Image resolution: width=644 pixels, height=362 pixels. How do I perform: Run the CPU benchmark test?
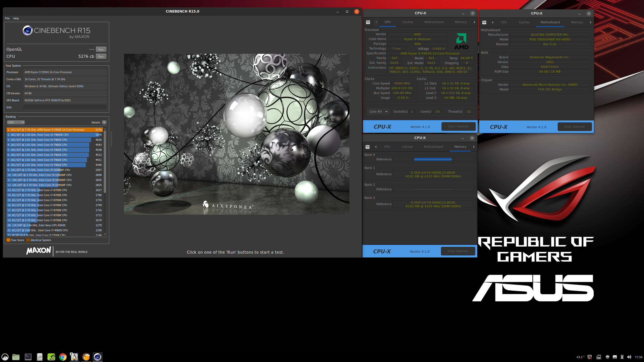click(101, 57)
